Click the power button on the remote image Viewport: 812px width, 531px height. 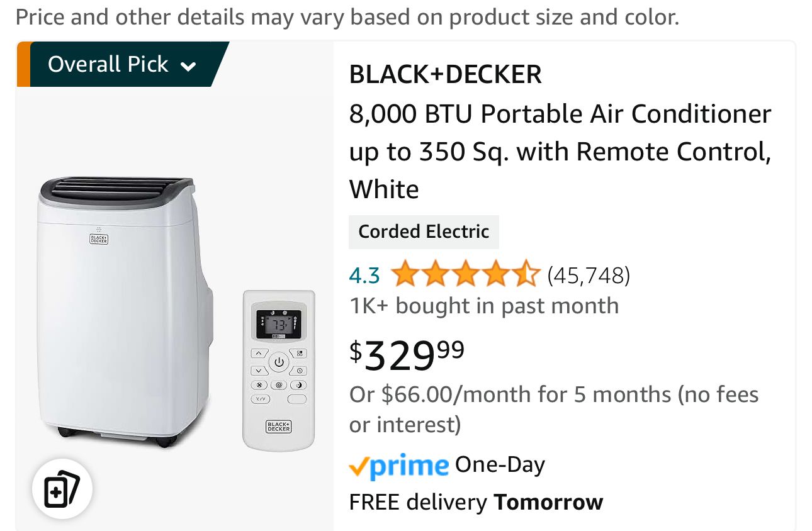pos(279,362)
